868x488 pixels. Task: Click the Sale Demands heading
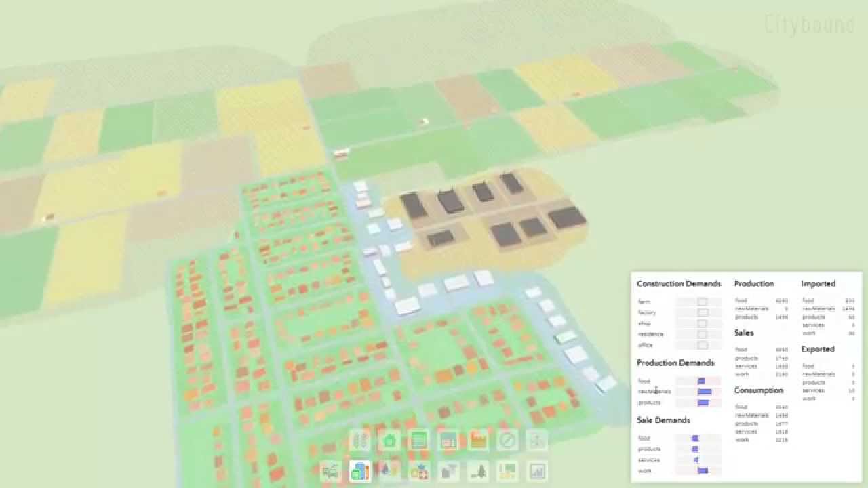[663, 420]
